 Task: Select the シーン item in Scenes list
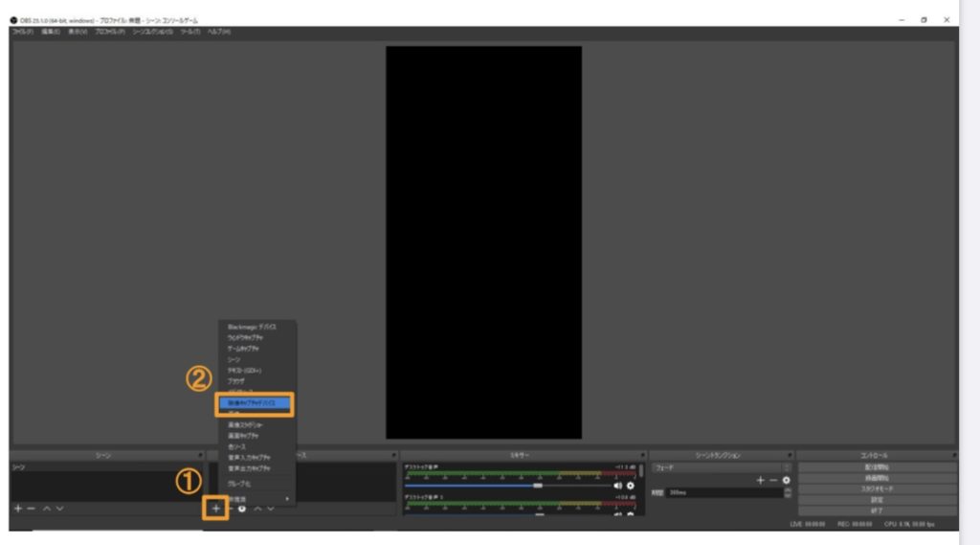pos(106,467)
